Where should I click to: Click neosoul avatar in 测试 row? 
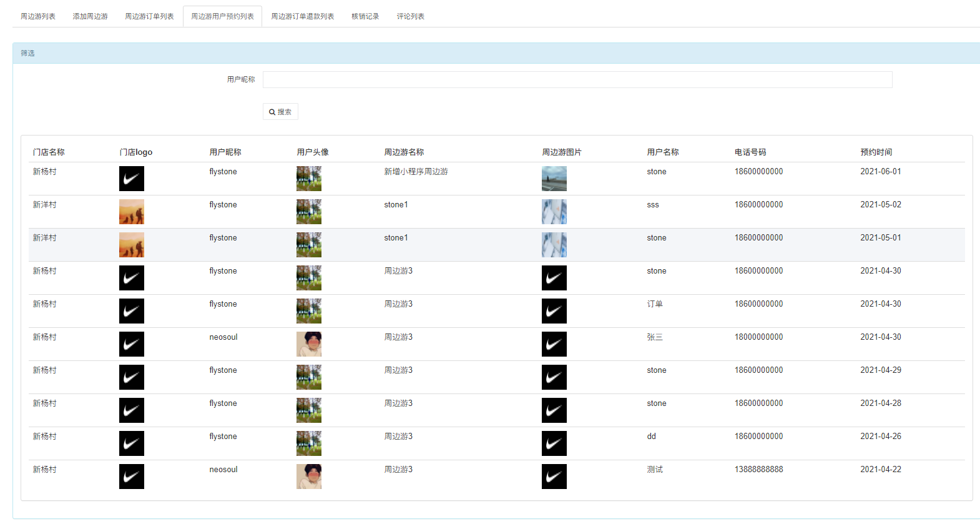(x=309, y=477)
